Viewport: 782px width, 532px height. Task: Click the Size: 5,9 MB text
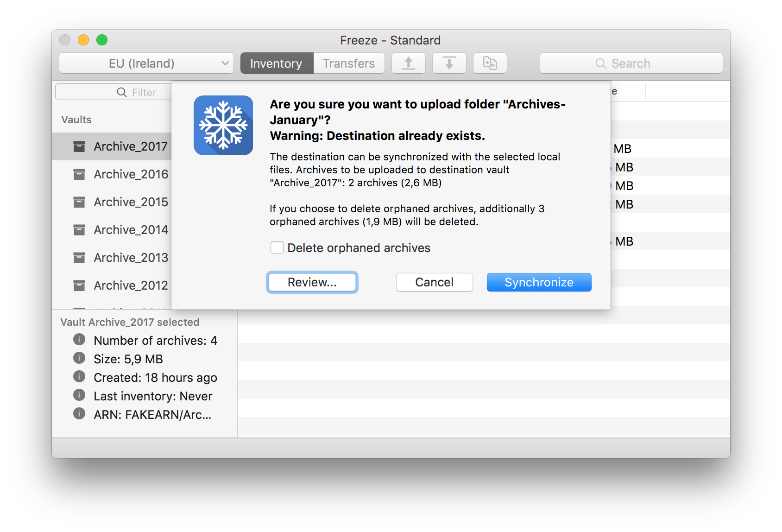[128, 359]
